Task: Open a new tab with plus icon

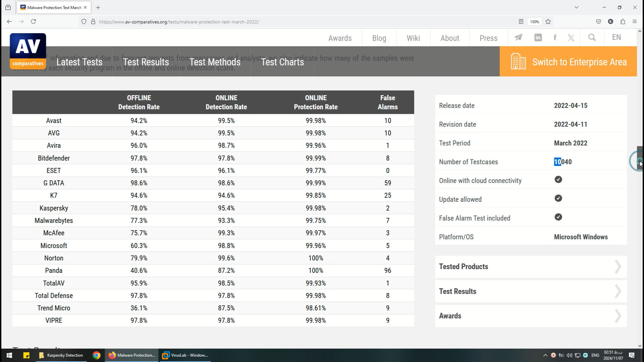Action: coord(98,7)
